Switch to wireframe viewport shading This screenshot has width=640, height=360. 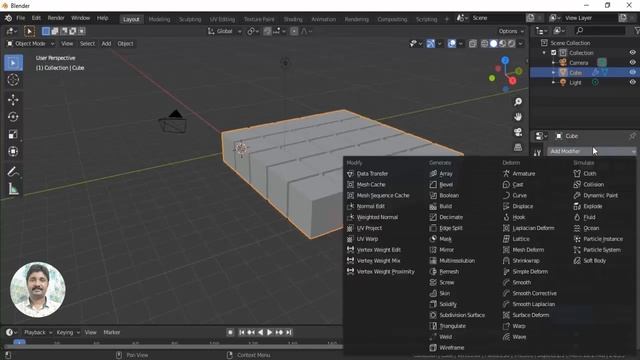pyautogui.click(x=484, y=44)
